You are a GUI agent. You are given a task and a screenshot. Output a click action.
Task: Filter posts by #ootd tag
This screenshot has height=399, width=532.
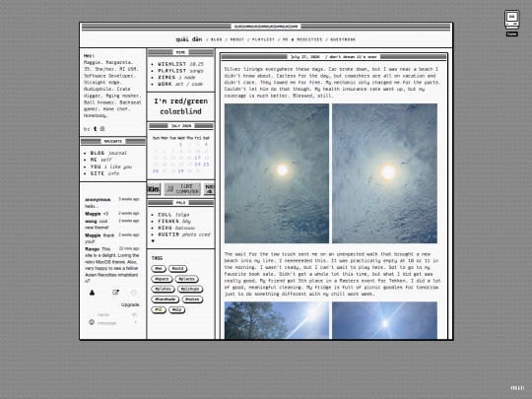click(x=177, y=269)
